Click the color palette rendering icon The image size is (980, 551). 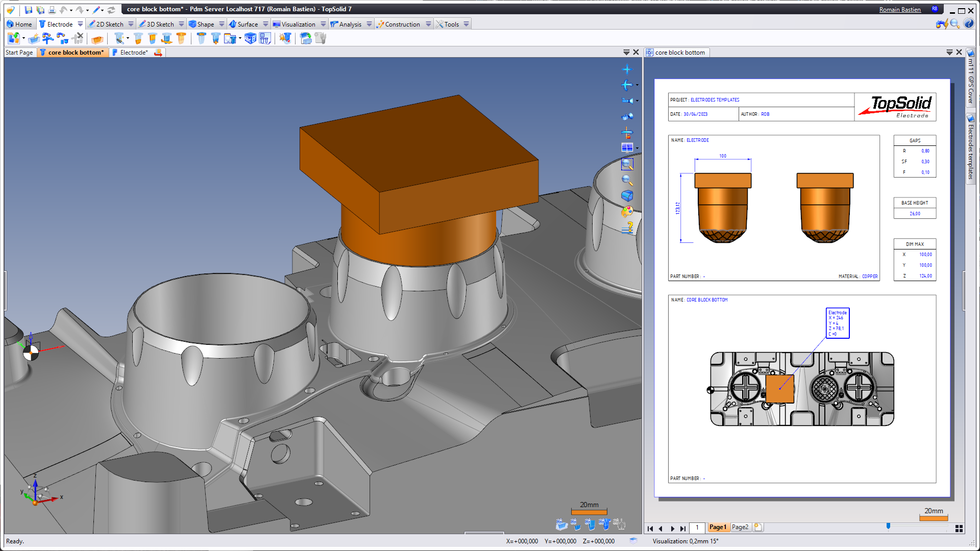(627, 212)
